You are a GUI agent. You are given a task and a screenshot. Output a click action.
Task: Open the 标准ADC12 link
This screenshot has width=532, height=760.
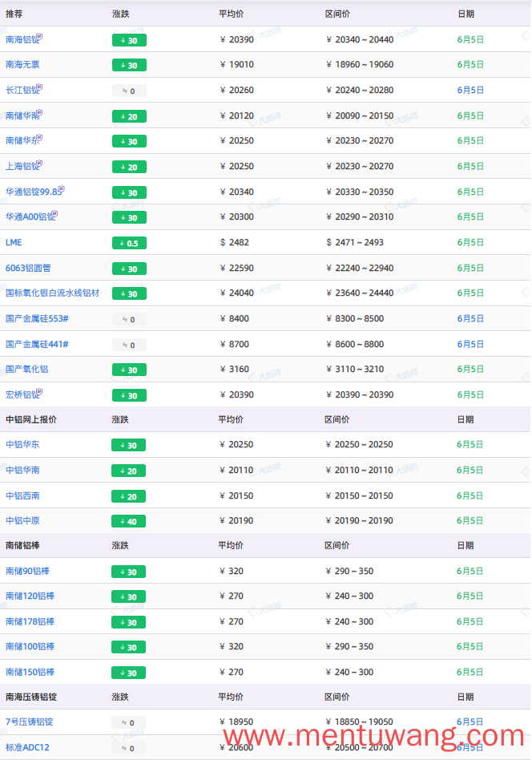[x=27, y=747]
